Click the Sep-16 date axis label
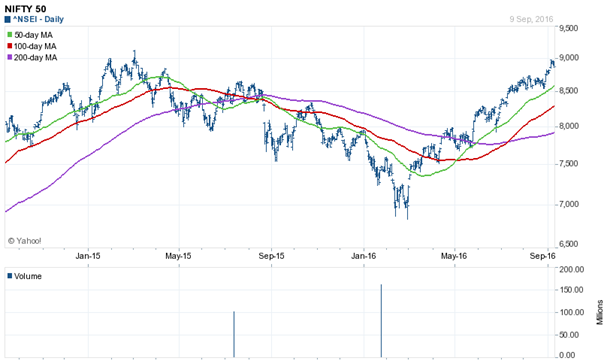Screen dimensions: 608x362 [x=542, y=256]
